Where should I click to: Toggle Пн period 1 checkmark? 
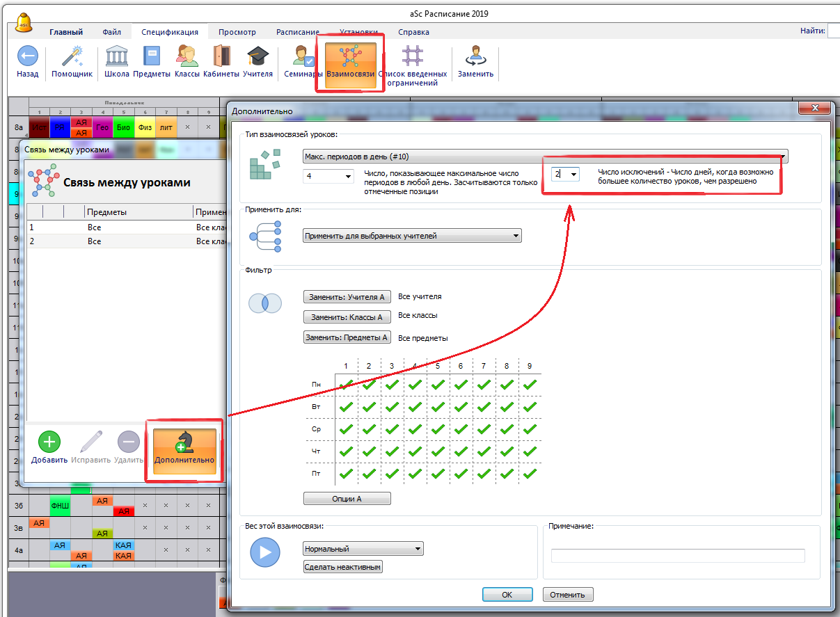pos(346,383)
